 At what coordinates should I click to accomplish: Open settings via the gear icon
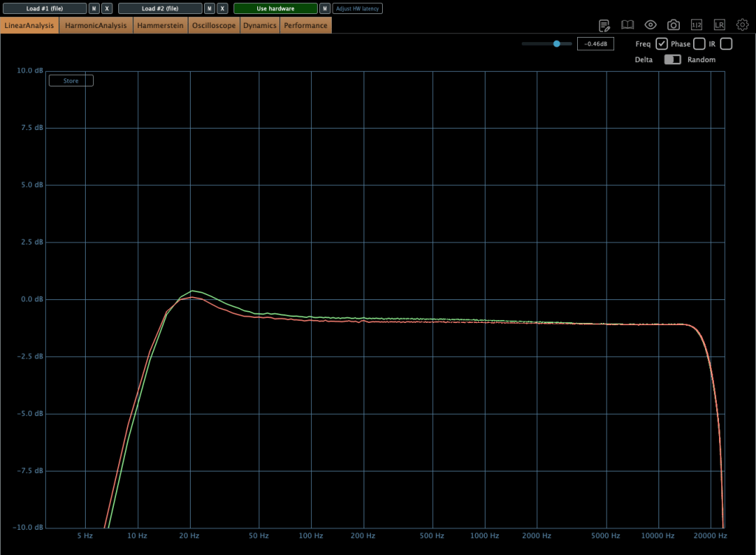(742, 25)
